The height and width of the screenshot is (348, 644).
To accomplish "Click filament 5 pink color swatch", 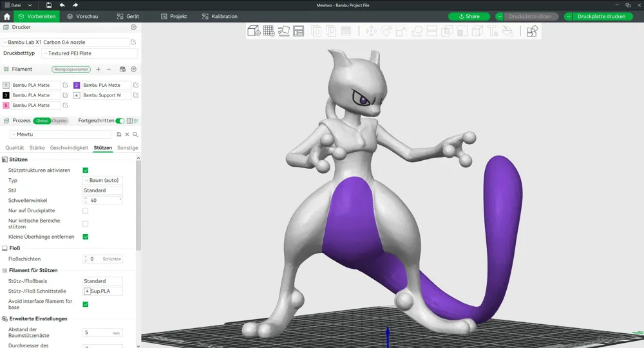I will [x=6, y=105].
